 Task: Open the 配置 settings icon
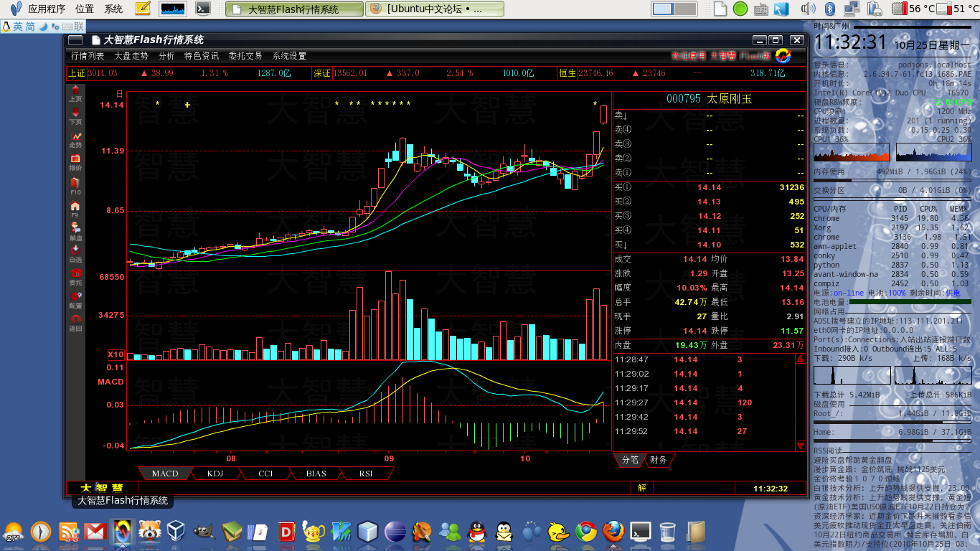pos(75,300)
